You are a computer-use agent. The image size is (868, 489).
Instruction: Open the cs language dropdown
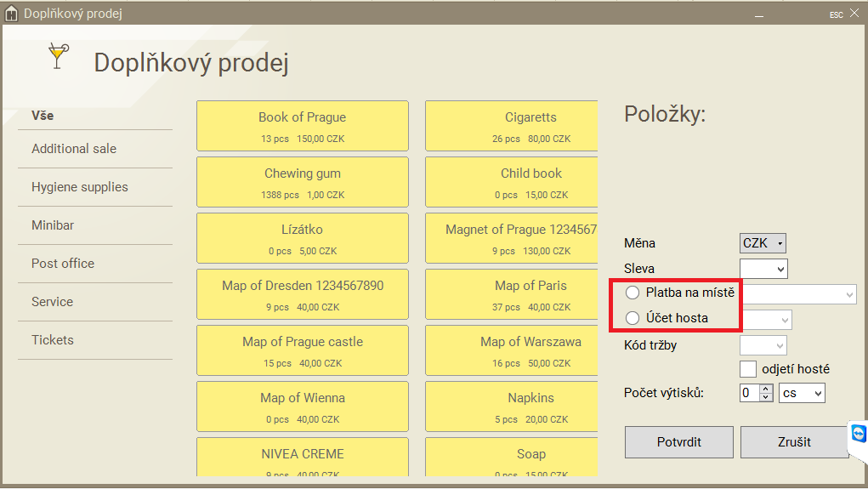tap(802, 393)
